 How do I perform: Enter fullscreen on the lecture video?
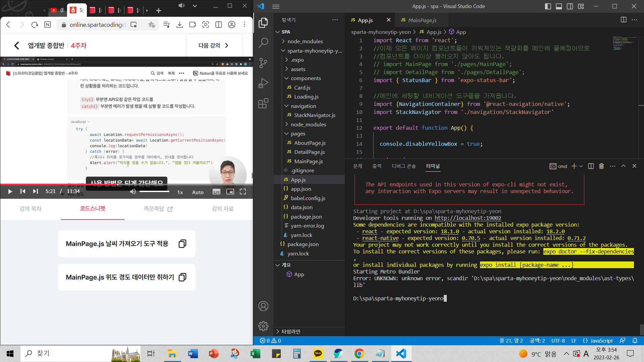[243, 192]
